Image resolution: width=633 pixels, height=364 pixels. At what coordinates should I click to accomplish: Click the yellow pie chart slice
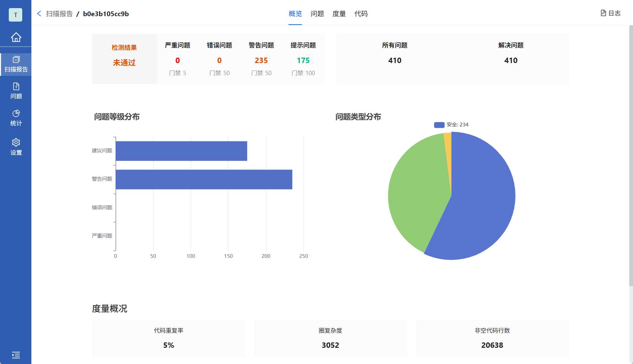(448, 148)
